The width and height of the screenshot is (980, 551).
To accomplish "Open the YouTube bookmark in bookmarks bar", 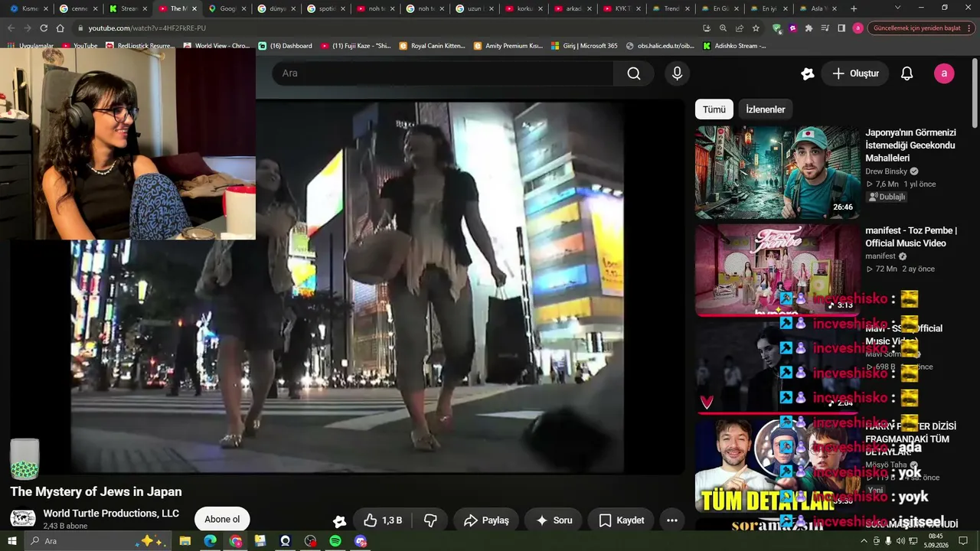I will pos(80,46).
